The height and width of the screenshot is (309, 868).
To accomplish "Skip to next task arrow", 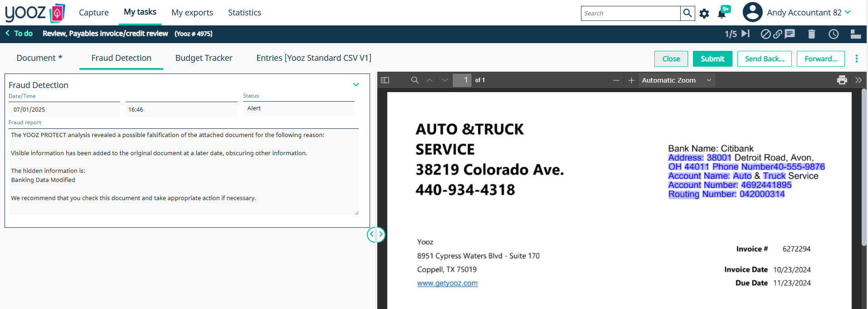I will [x=746, y=34].
